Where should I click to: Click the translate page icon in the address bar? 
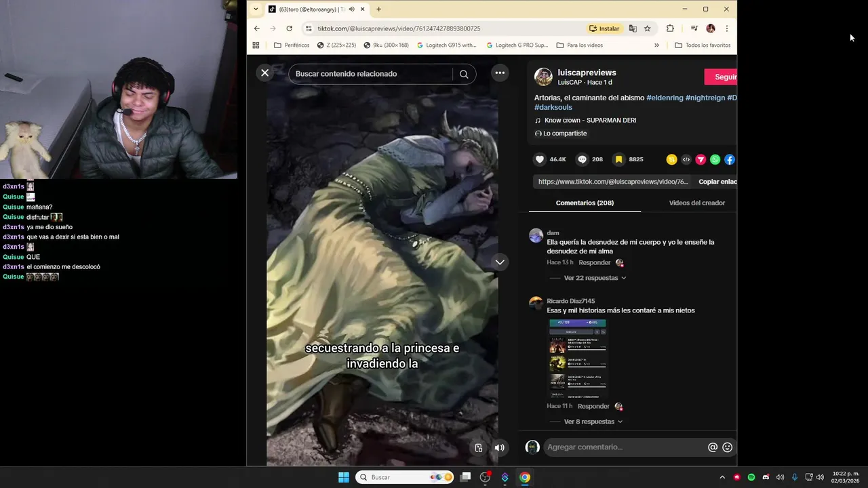click(x=633, y=28)
